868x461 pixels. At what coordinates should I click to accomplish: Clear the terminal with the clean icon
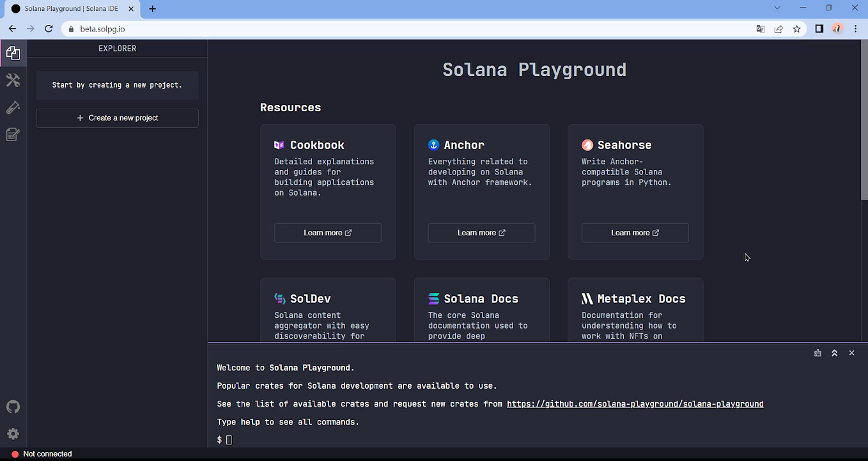818,352
